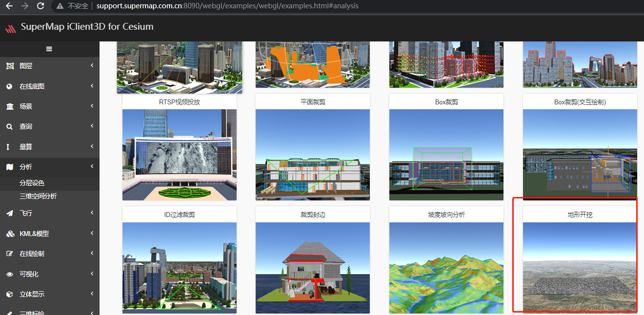Expand the 图层 menu chevron
Screen dimensions: 644x315
click(92, 65)
